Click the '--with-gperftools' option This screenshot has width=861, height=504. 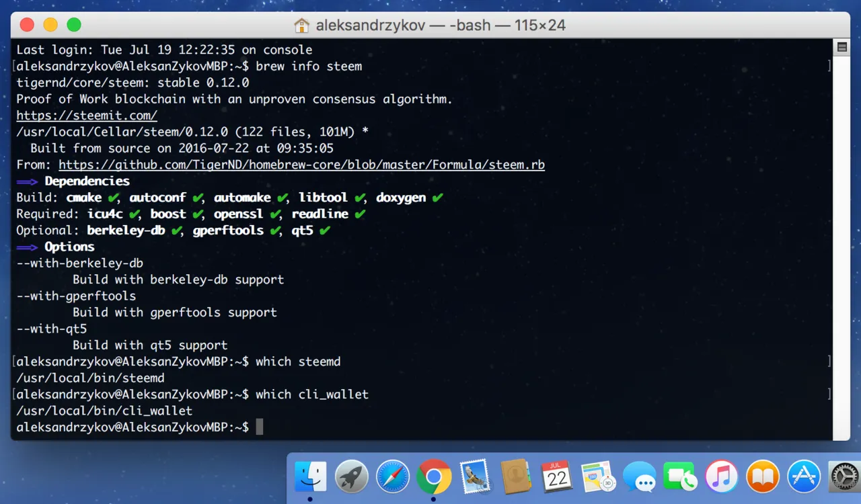coord(76,296)
